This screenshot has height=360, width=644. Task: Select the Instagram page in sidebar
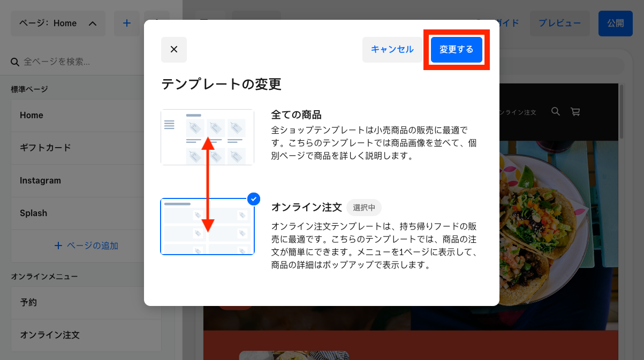pos(86,181)
